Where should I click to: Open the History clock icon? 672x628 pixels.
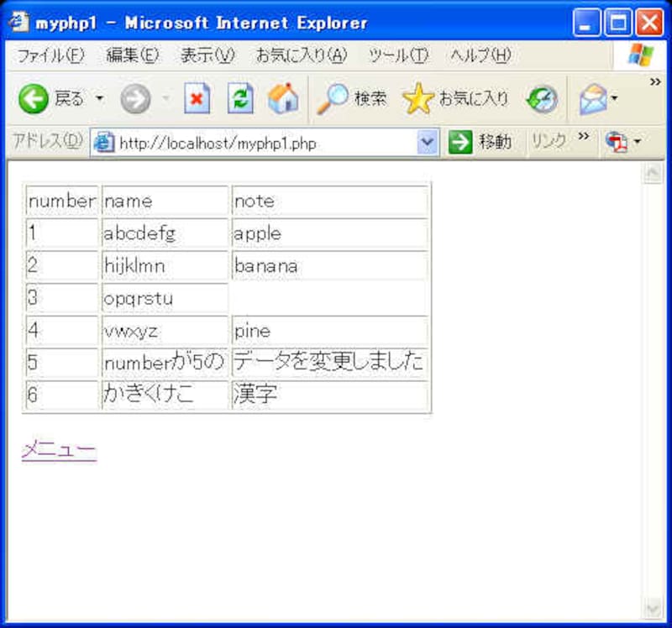542,100
